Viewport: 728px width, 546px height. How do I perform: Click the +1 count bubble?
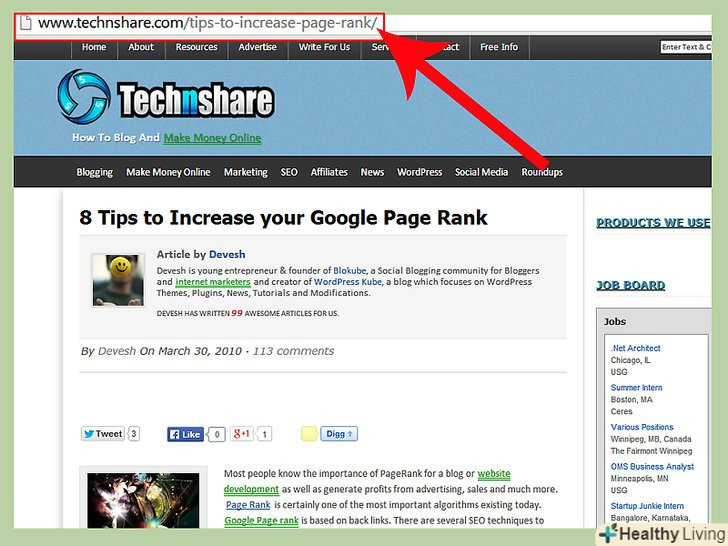tap(264, 435)
